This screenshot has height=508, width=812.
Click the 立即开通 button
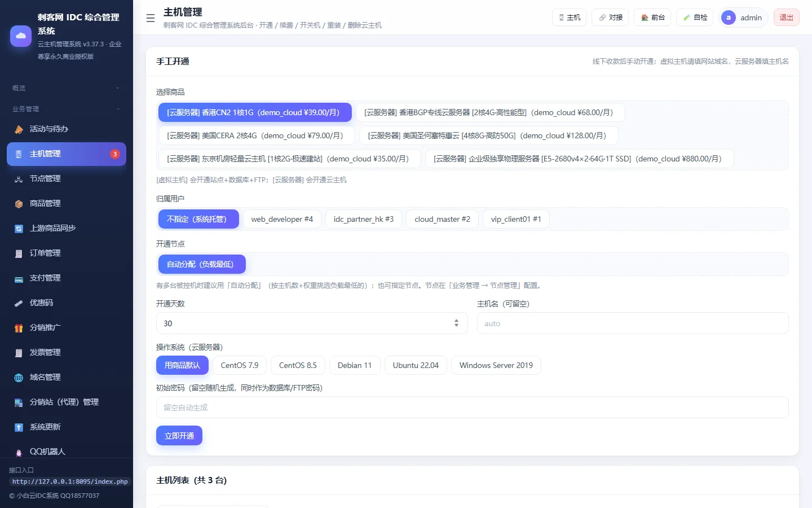tap(179, 436)
